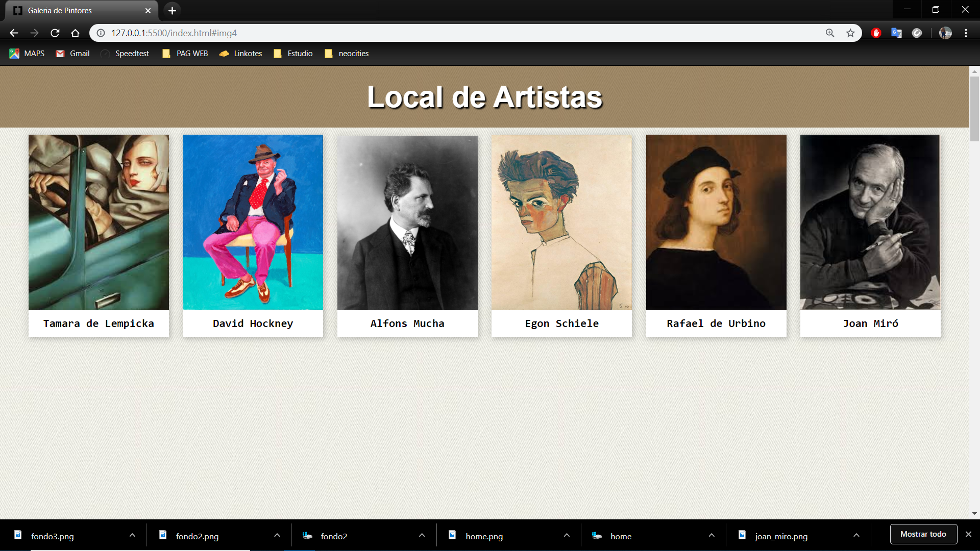Image resolution: width=980 pixels, height=551 pixels.
Task: Click the Egon Schiele caption
Action: point(561,323)
